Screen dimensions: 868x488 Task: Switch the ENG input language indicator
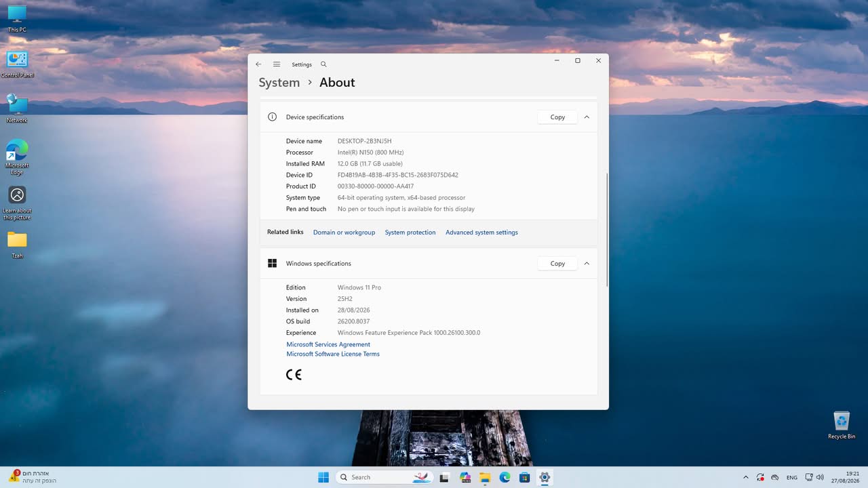tap(792, 477)
